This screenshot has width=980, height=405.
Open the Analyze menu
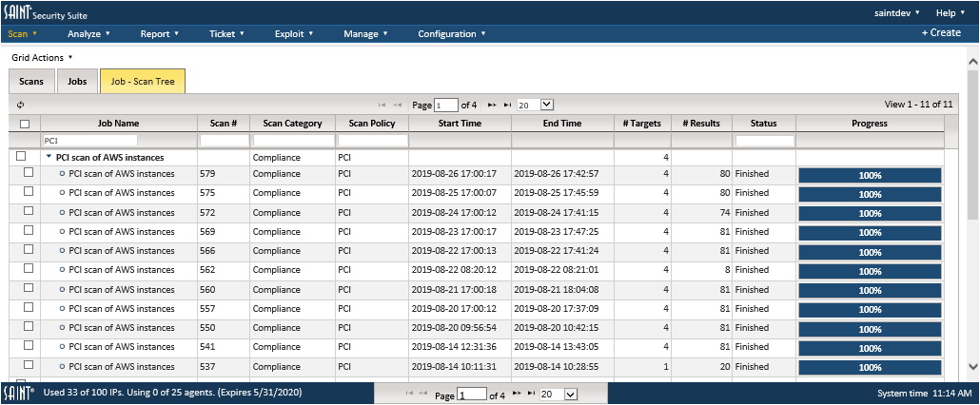click(88, 33)
